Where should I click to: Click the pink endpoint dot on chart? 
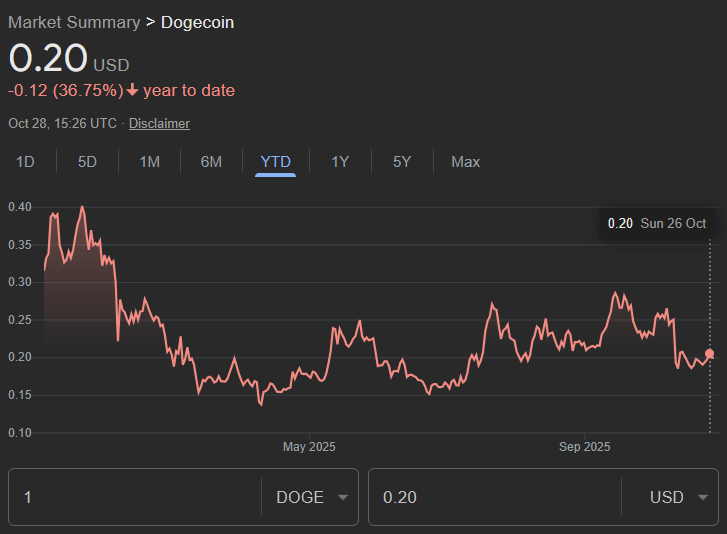(x=710, y=354)
